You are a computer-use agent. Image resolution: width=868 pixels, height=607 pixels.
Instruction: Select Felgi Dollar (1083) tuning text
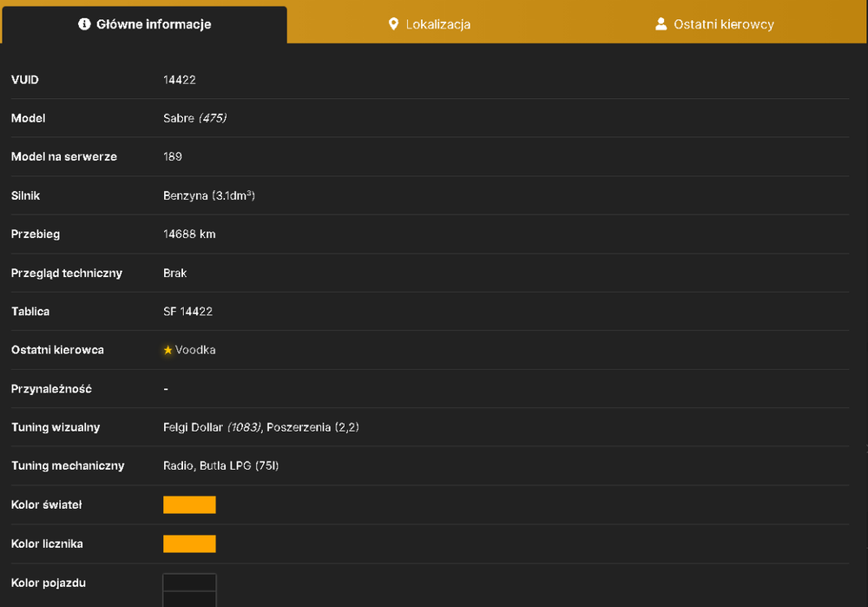point(212,427)
